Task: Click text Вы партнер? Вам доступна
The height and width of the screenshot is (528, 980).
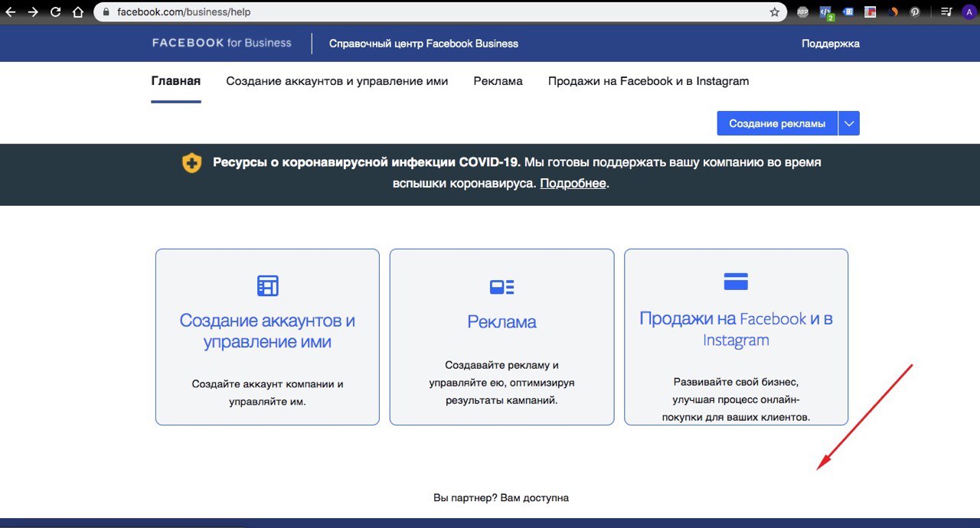Action: 501,497
